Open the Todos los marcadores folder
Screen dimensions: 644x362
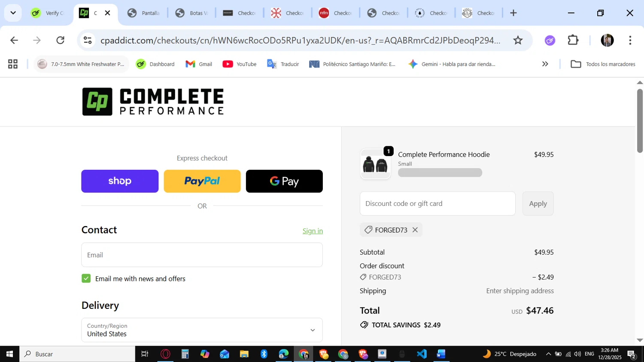point(603,64)
